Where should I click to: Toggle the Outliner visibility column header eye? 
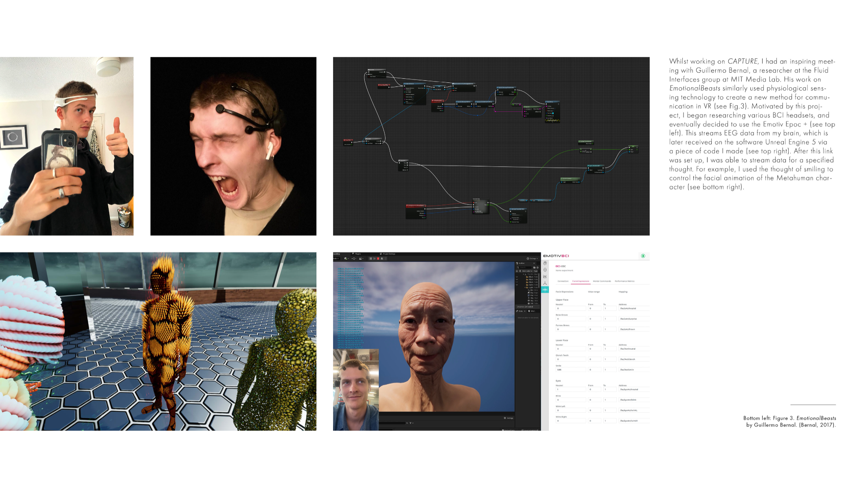coord(517,271)
